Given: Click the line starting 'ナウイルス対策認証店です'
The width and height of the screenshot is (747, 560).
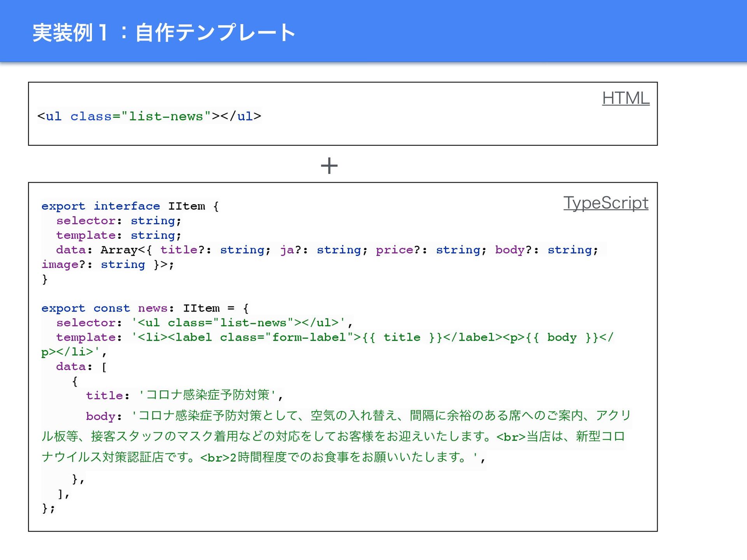Looking at the screenshot, I should [x=263, y=457].
